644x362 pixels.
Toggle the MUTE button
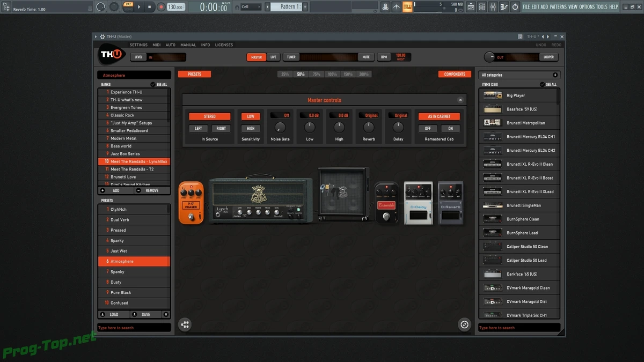pos(366,57)
